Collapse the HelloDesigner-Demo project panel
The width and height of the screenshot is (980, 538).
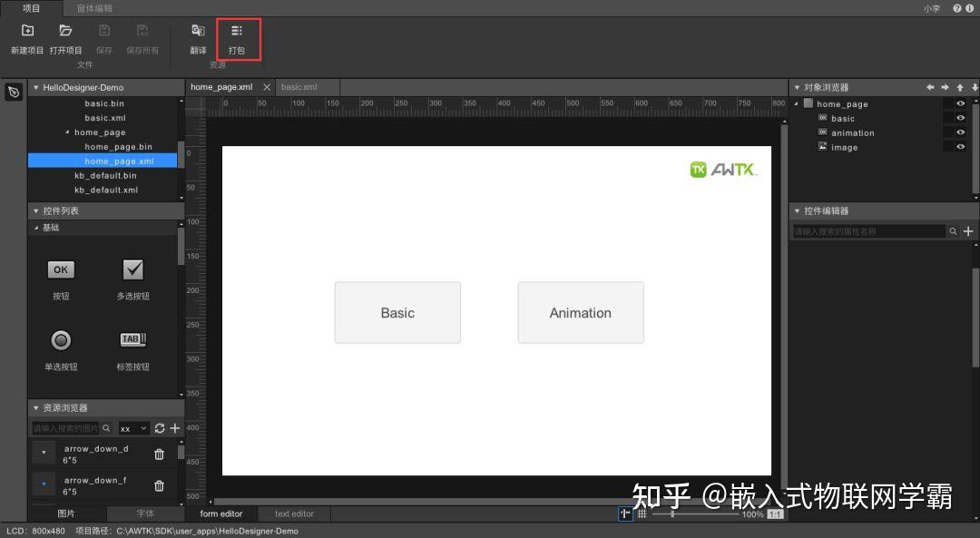[x=35, y=87]
